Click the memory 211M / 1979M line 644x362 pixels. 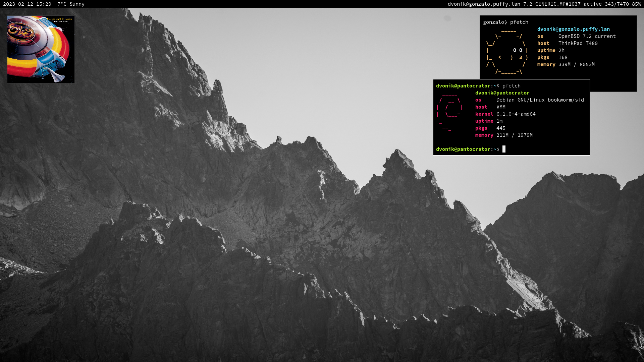pos(503,135)
